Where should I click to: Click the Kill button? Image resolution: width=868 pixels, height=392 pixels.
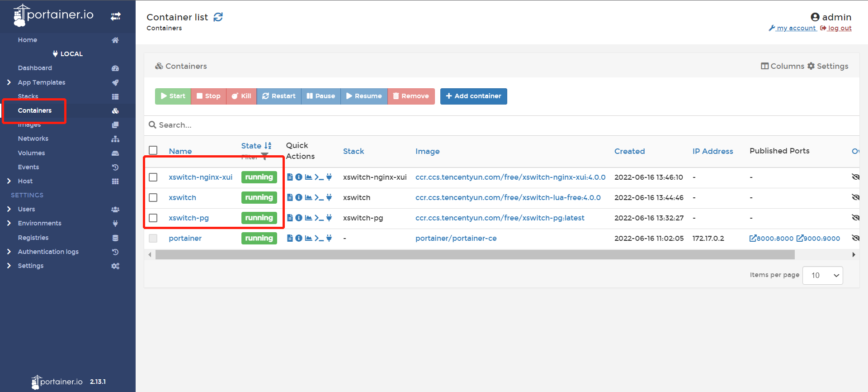click(x=241, y=96)
